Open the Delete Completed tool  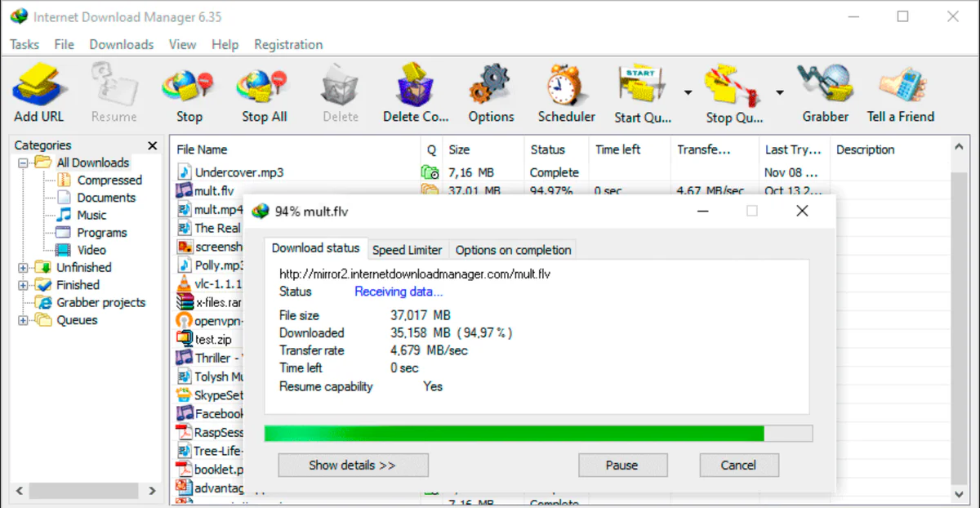[413, 86]
